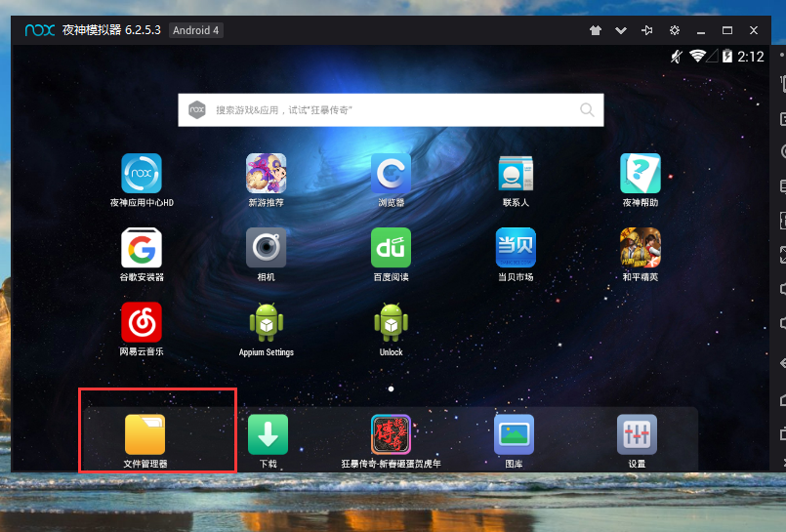Click the 2:12 clock in status bar

click(751, 57)
